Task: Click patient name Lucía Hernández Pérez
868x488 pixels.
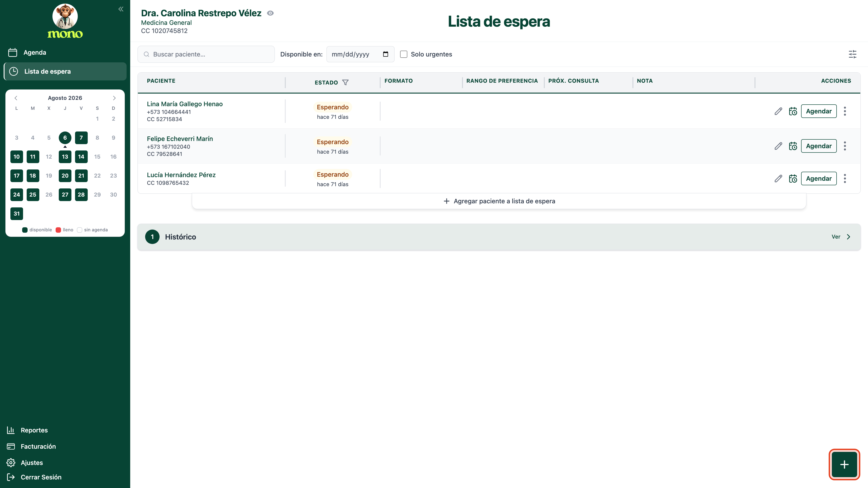Action: click(181, 175)
